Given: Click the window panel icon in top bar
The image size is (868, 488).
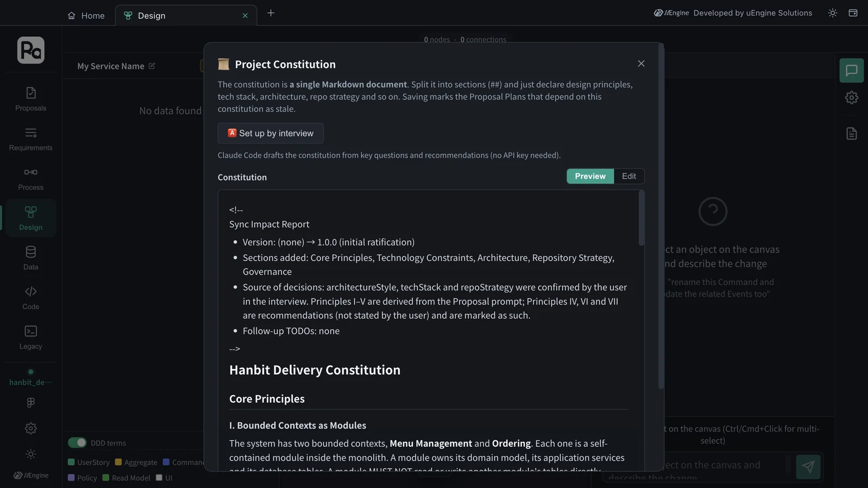Looking at the screenshot, I should tap(853, 13).
